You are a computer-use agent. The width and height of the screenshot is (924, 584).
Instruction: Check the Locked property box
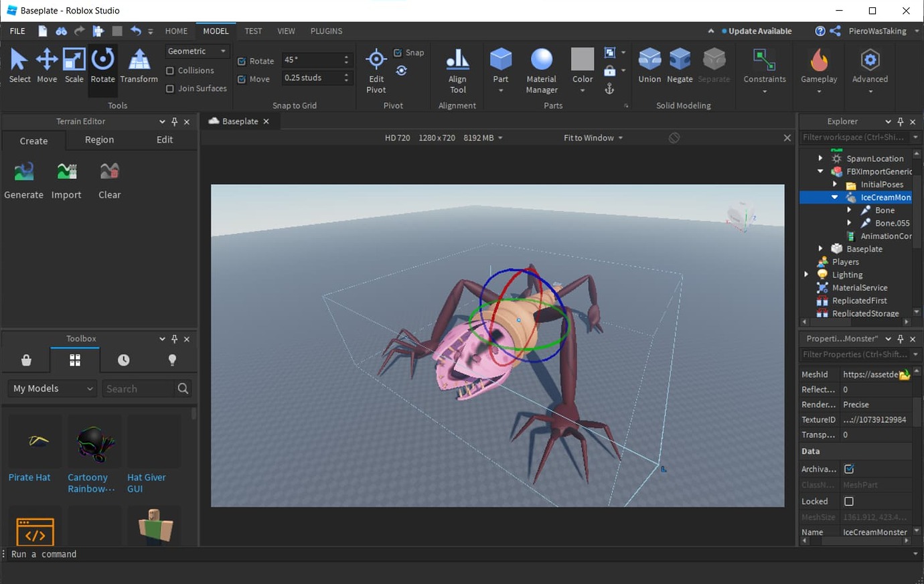[x=849, y=501]
